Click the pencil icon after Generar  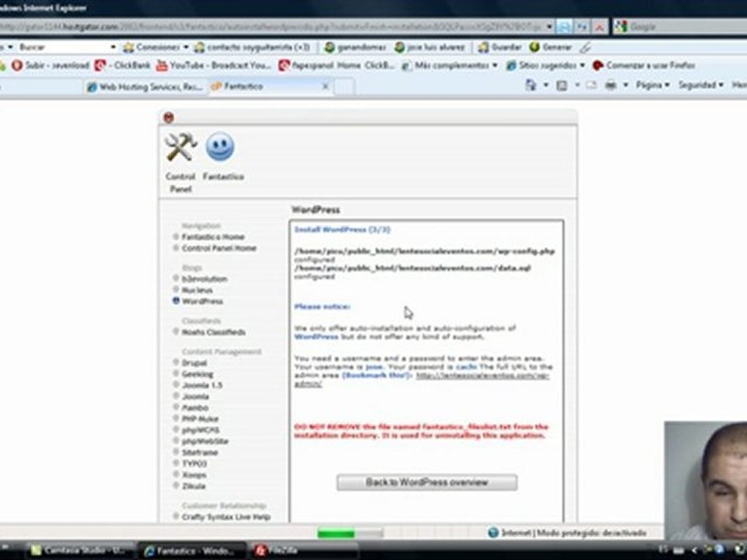585,47
